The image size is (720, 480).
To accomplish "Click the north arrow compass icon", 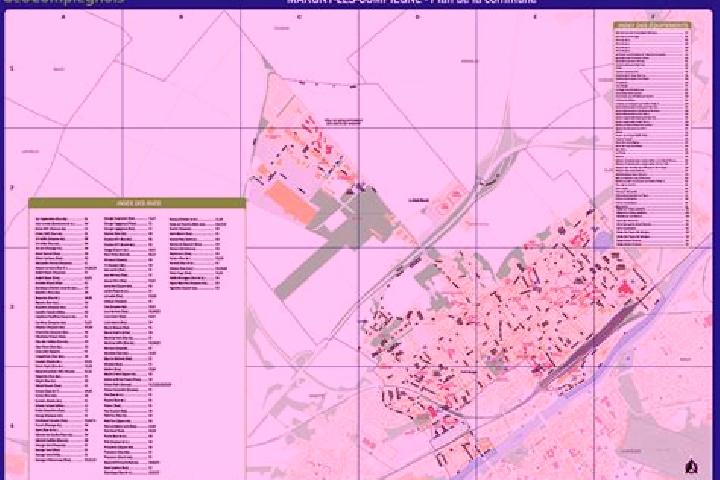I will click(690, 465).
